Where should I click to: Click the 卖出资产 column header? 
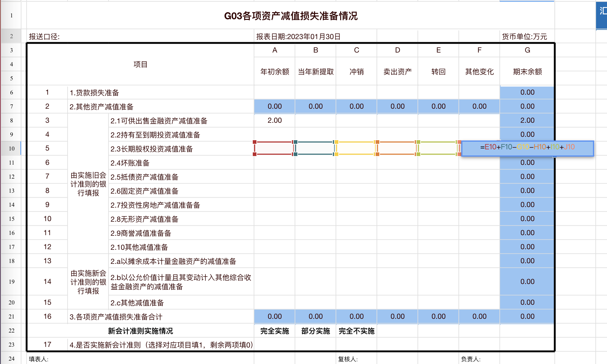[398, 72]
